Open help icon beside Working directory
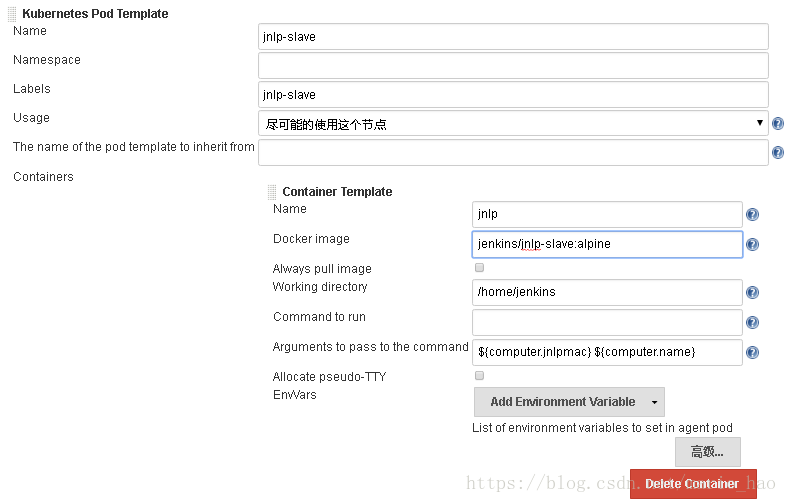 coord(752,293)
